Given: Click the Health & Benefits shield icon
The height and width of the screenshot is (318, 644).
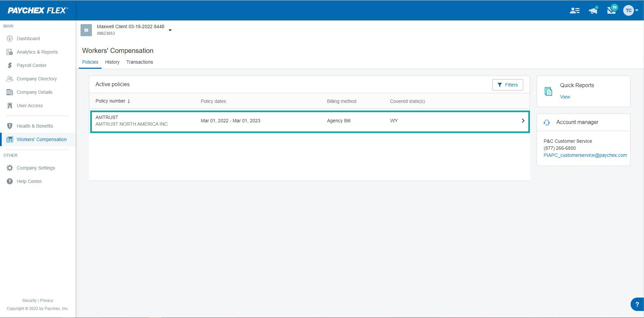Looking at the screenshot, I should pos(10,126).
